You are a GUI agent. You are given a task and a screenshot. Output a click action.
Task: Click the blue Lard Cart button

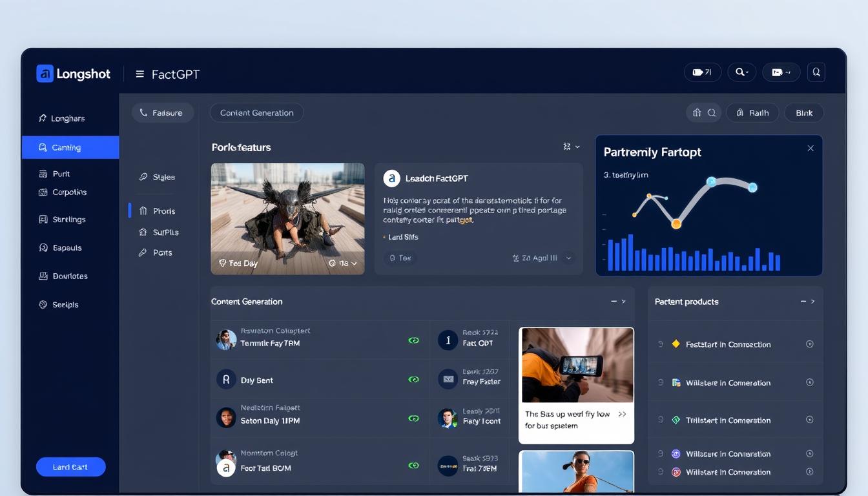pos(70,466)
